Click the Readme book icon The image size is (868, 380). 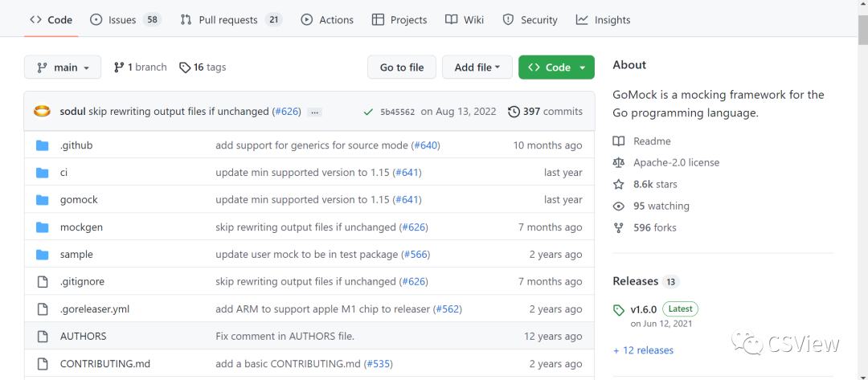pyautogui.click(x=619, y=141)
